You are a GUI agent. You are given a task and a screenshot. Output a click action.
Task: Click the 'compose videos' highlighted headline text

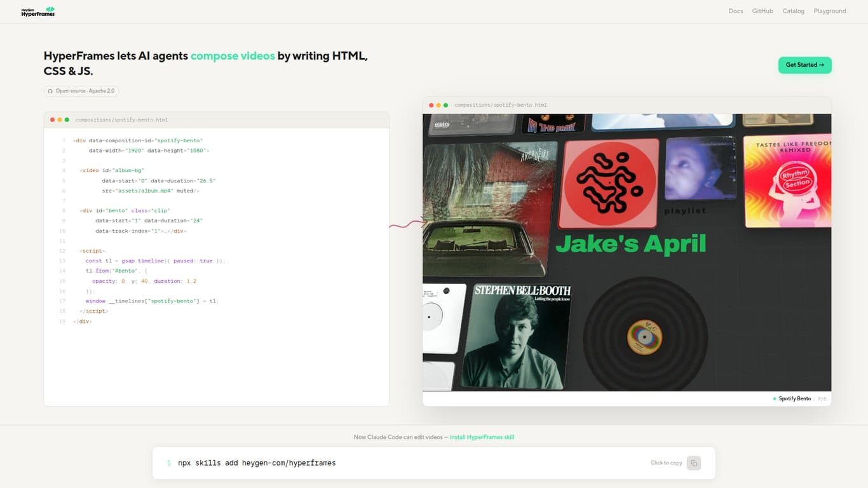pos(233,56)
